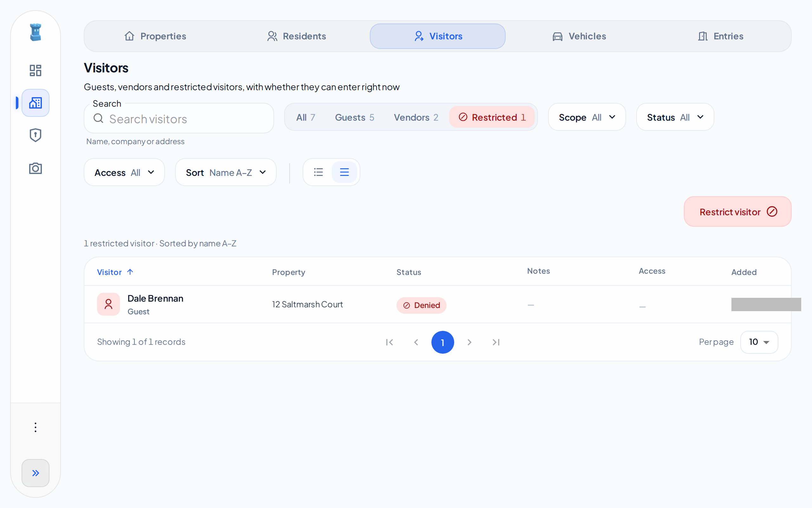The image size is (812, 508).
Task: Open the Scope dropdown
Action: (x=587, y=117)
